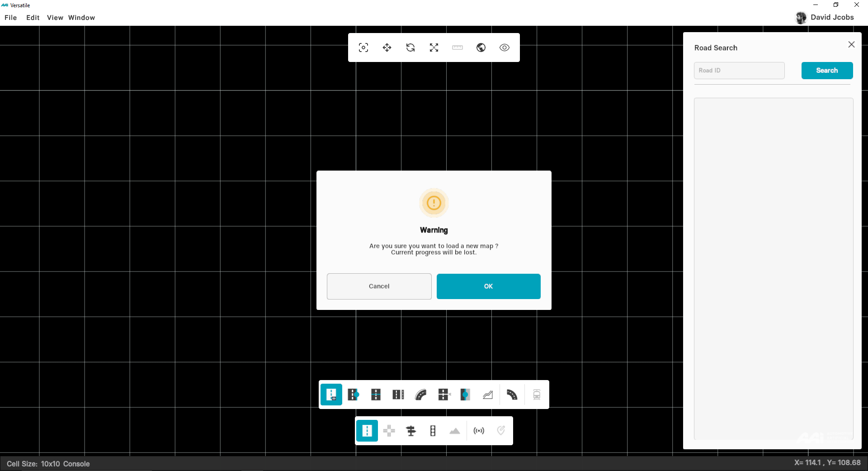Click the road arc bend icon
The image size is (868, 471).
(x=512, y=395)
